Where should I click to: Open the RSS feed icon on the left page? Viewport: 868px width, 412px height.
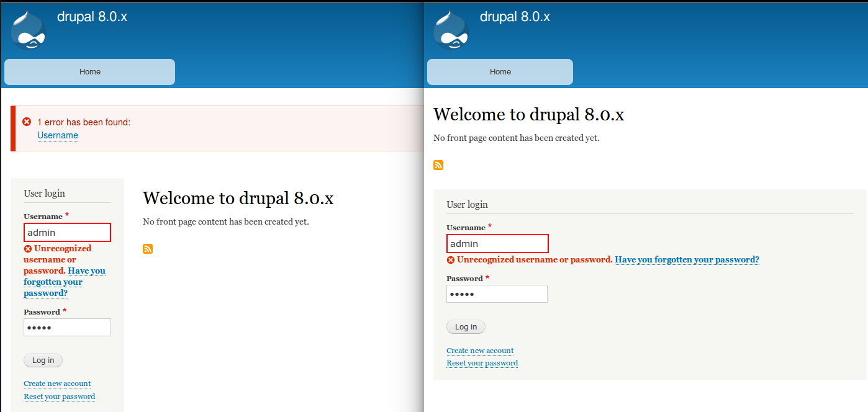[x=147, y=249]
